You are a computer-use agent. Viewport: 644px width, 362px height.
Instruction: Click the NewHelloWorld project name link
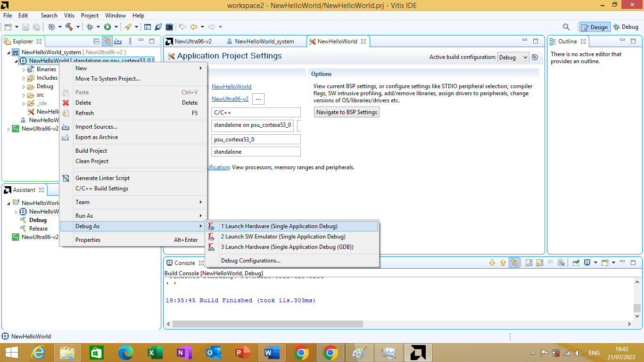(231, 87)
